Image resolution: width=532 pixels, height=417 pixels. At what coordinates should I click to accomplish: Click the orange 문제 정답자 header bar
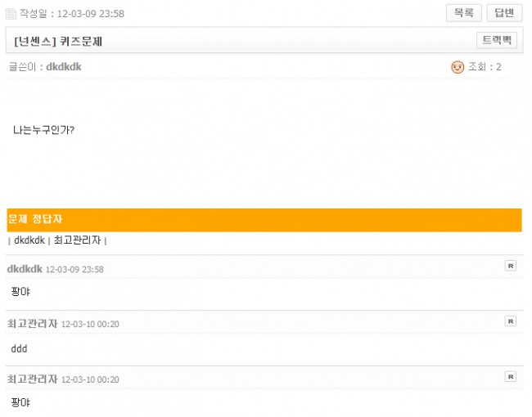[x=264, y=220]
